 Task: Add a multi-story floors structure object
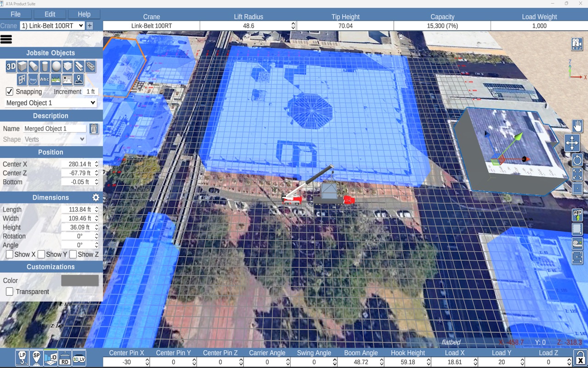click(x=68, y=67)
